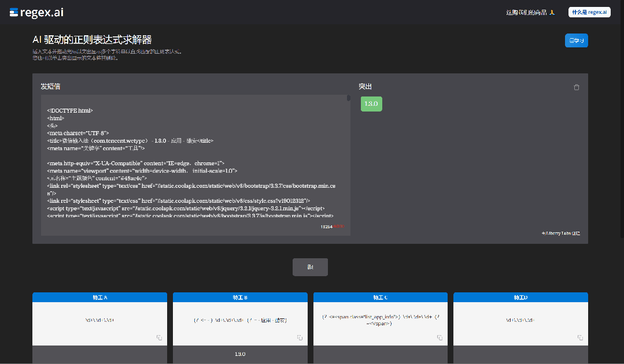Click the 发短信 panel label
This screenshot has width=624, height=364.
coord(50,87)
